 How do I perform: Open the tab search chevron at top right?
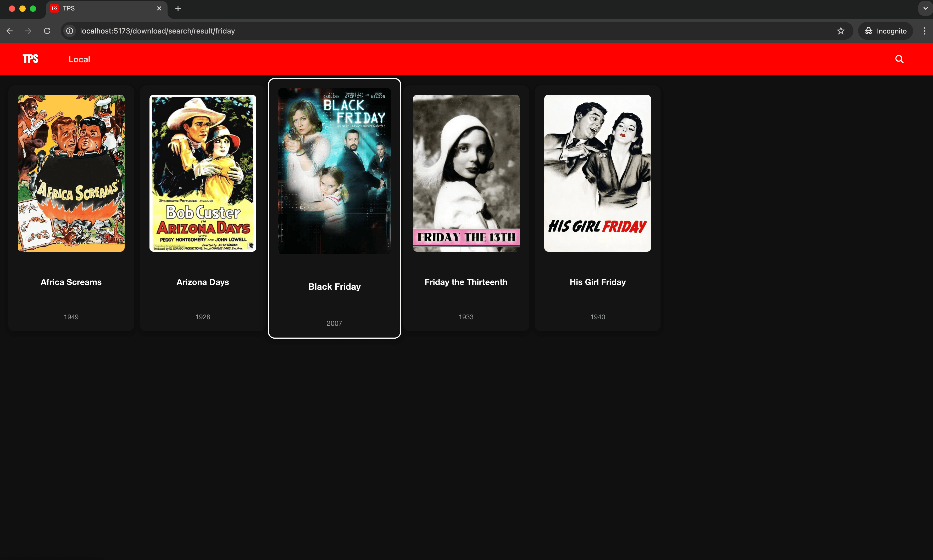[924, 8]
